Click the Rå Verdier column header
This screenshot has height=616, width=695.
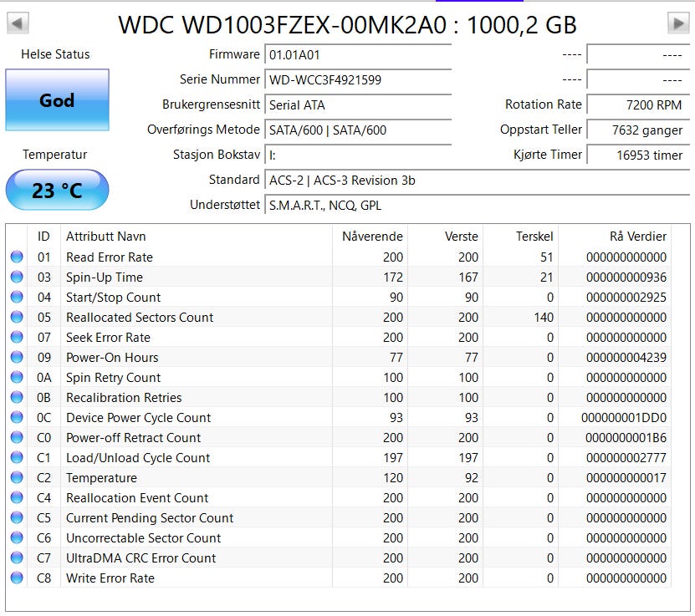pyautogui.click(x=615, y=237)
